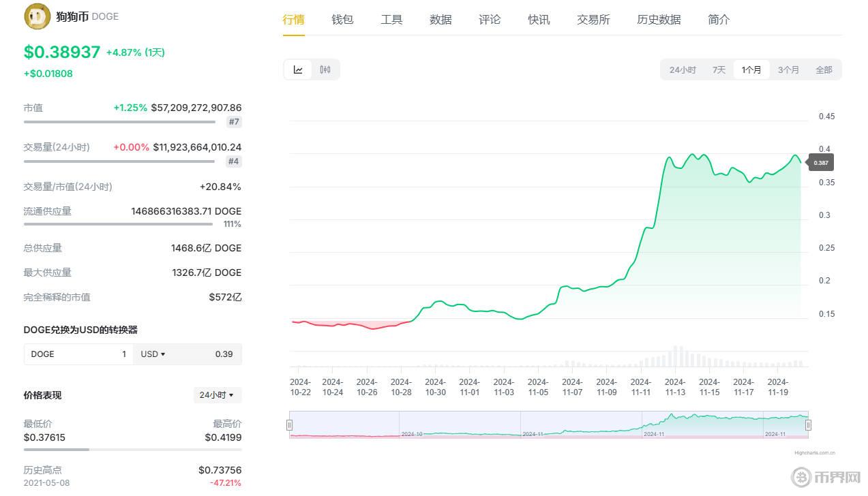Select the 7天 time range

point(717,69)
